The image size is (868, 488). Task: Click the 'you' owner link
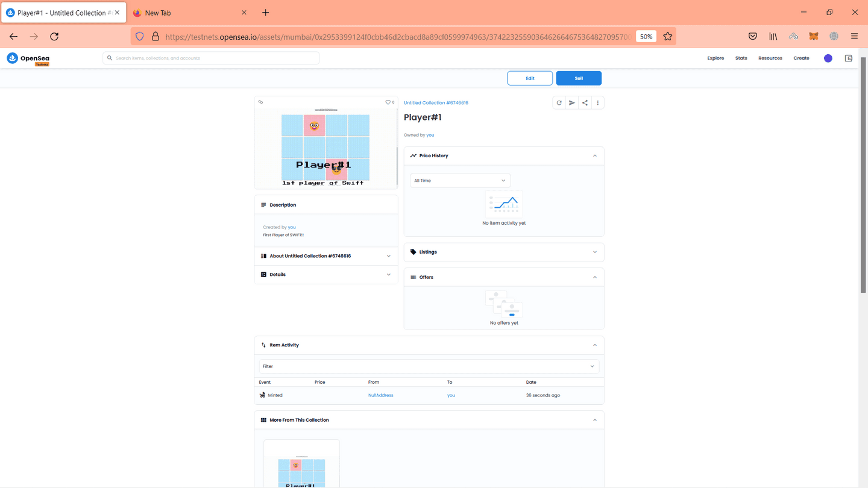click(x=430, y=135)
